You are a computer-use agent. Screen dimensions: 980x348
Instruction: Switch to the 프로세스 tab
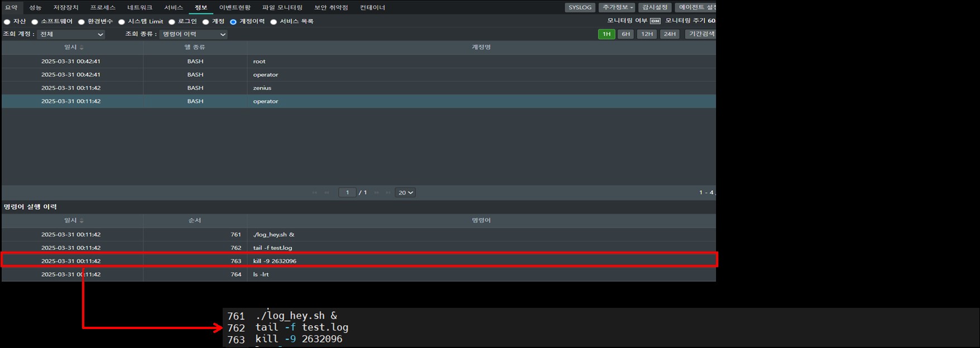click(103, 7)
